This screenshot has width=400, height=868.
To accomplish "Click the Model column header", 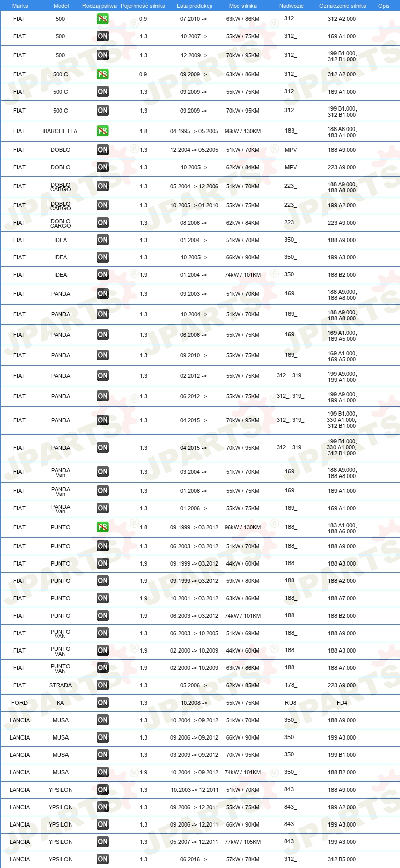I will coord(61,6).
